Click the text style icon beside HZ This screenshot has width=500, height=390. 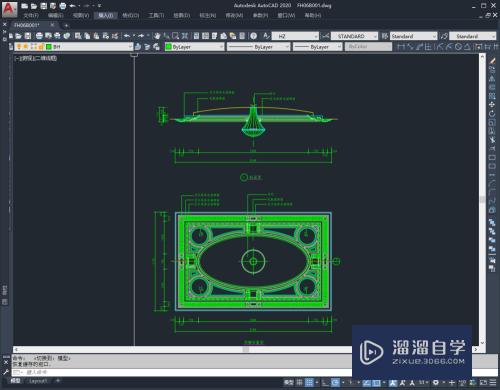pyautogui.click(x=266, y=36)
